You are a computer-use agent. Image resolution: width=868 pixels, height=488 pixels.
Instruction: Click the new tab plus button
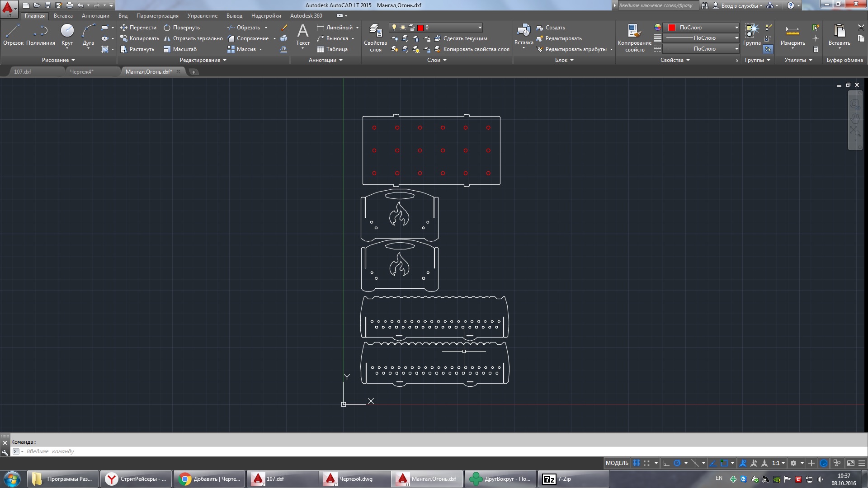point(193,72)
